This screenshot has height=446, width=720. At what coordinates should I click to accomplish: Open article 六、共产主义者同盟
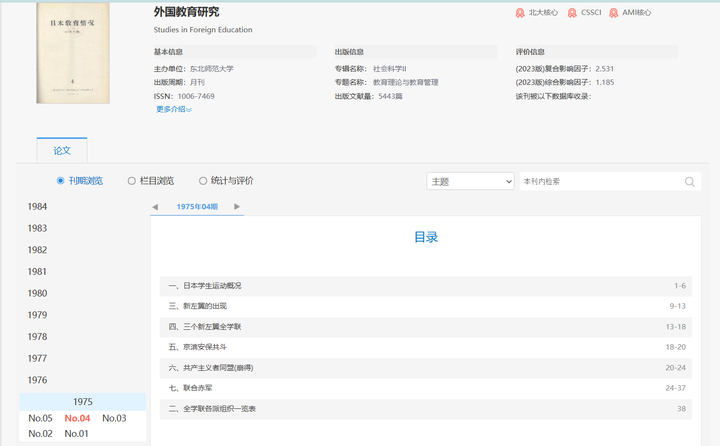coord(211,367)
